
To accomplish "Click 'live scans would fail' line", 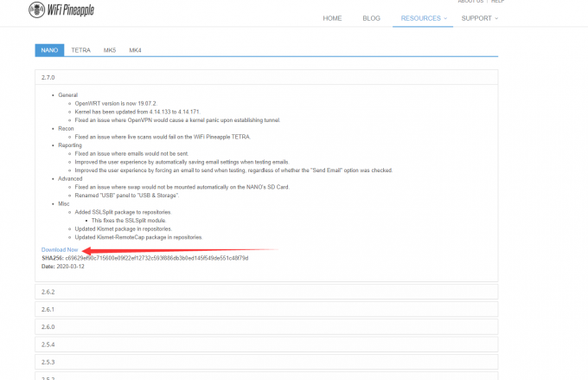I will tap(163, 137).
